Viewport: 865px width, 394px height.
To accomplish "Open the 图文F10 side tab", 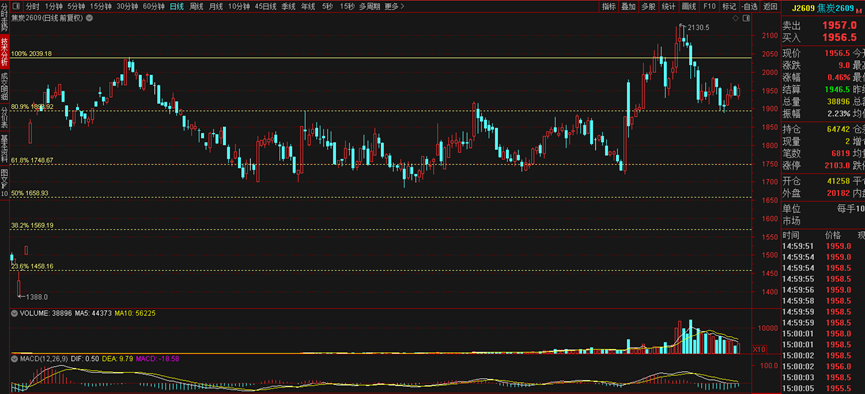I will 4,182.
